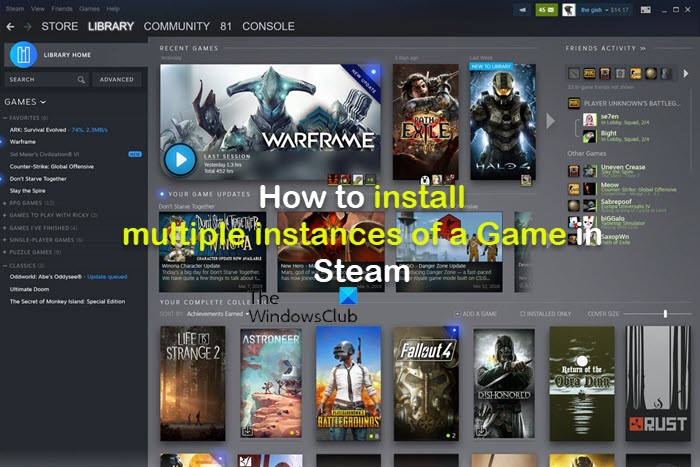Adjust the Cover Size slider handle
This screenshot has width=700, height=467.
point(665,314)
